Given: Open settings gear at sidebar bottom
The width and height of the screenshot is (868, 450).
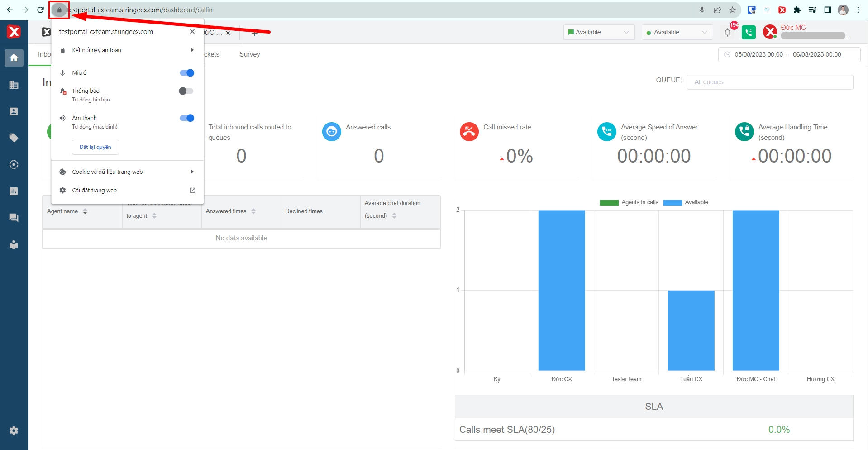Looking at the screenshot, I should coord(14,431).
